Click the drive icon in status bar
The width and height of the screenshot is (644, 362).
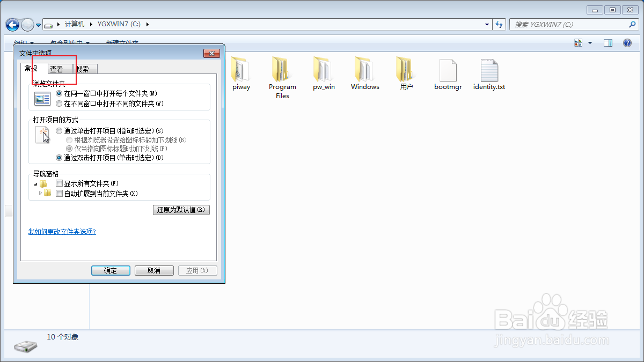point(26,346)
